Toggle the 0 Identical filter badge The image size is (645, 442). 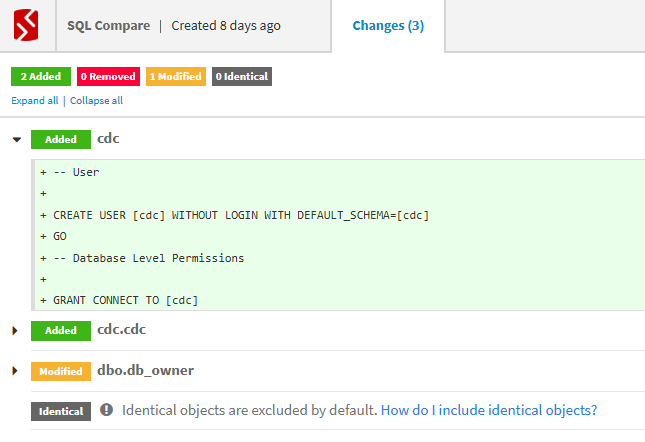(240, 76)
